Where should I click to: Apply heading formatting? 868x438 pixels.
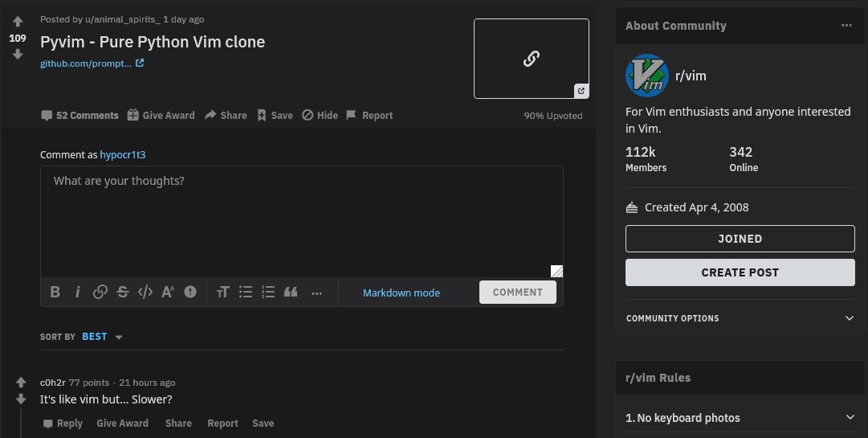click(x=222, y=293)
